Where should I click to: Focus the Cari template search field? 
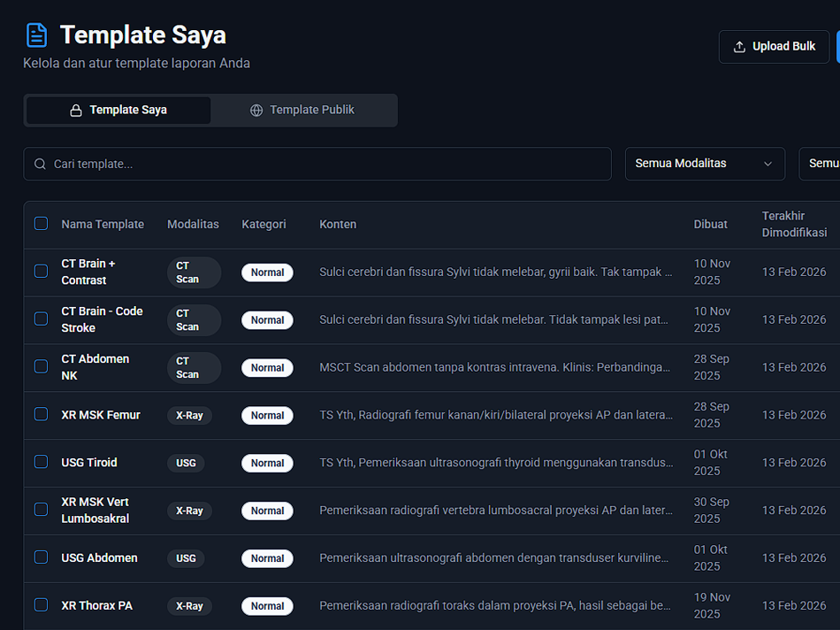click(317, 164)
